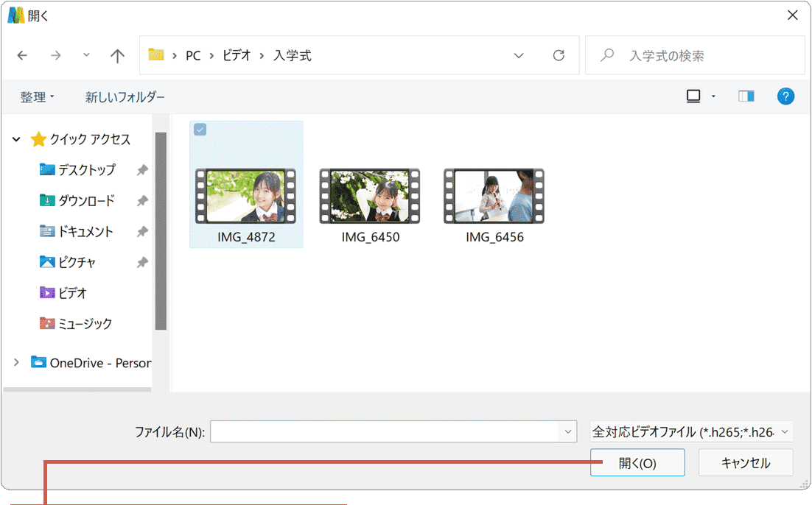Refresh the current folder view
This screenshot has width=812, height=505.
coord(559,56)
